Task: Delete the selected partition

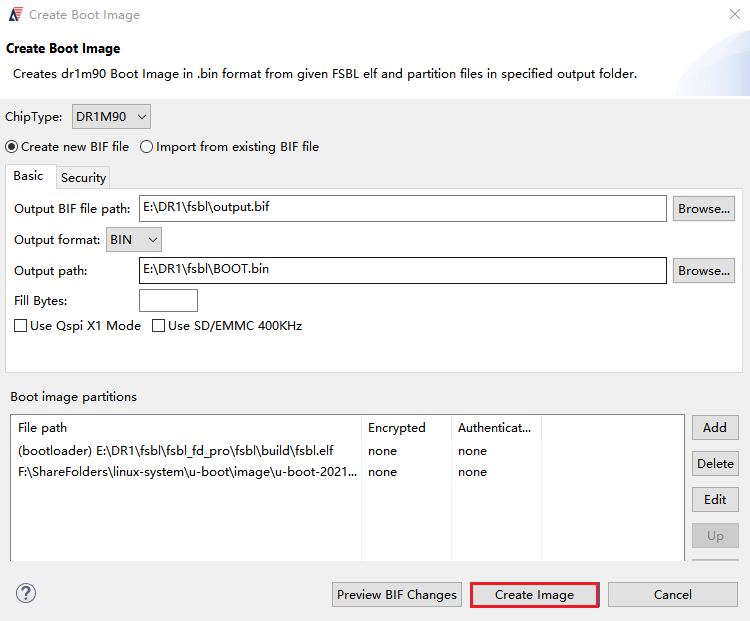Action: point(715,464)
